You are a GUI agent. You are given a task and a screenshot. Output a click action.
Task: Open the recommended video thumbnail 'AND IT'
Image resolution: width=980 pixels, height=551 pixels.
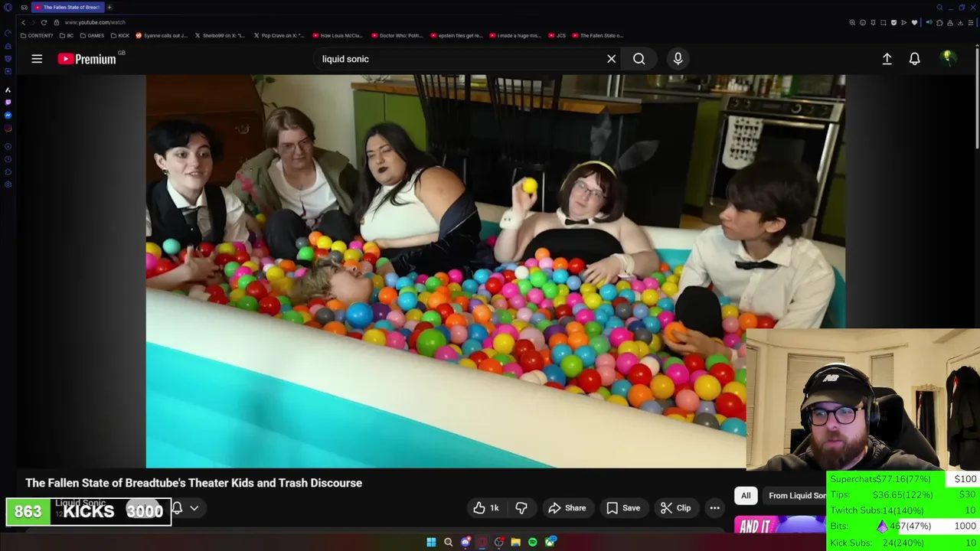point(779,525)
